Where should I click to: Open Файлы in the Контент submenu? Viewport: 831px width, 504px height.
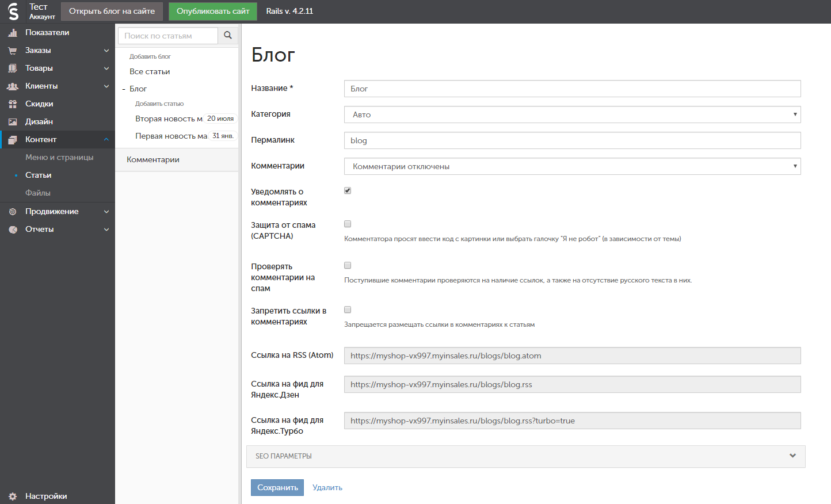38,193
